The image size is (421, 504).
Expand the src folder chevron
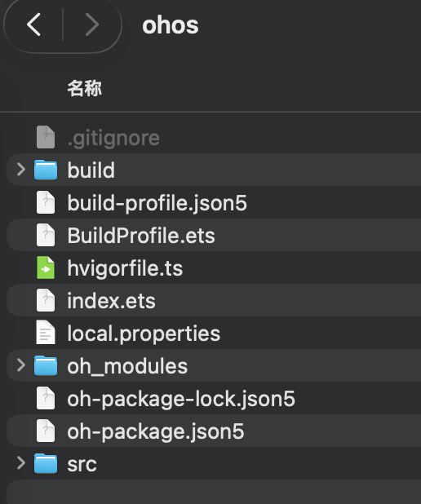point(21,463)
